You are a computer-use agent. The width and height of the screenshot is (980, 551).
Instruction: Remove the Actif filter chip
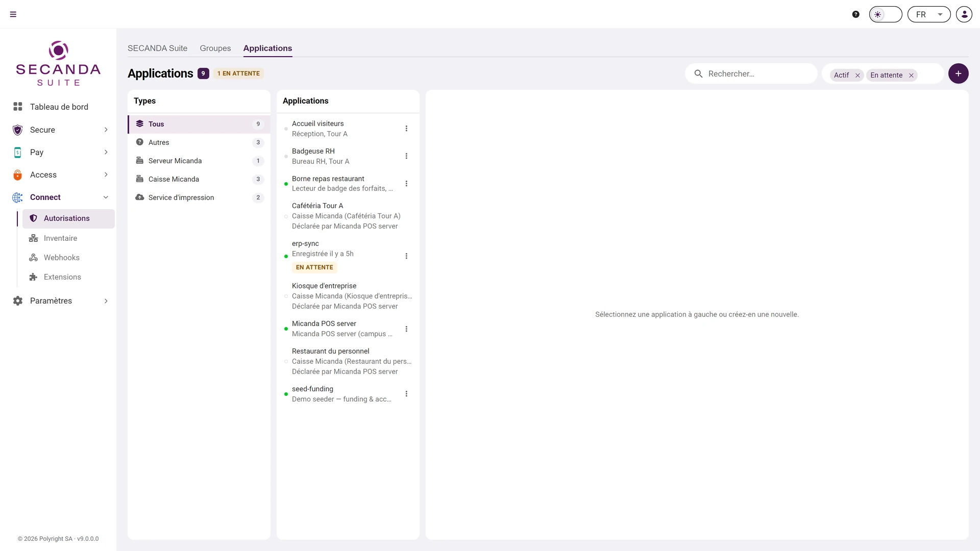point(857,76)
